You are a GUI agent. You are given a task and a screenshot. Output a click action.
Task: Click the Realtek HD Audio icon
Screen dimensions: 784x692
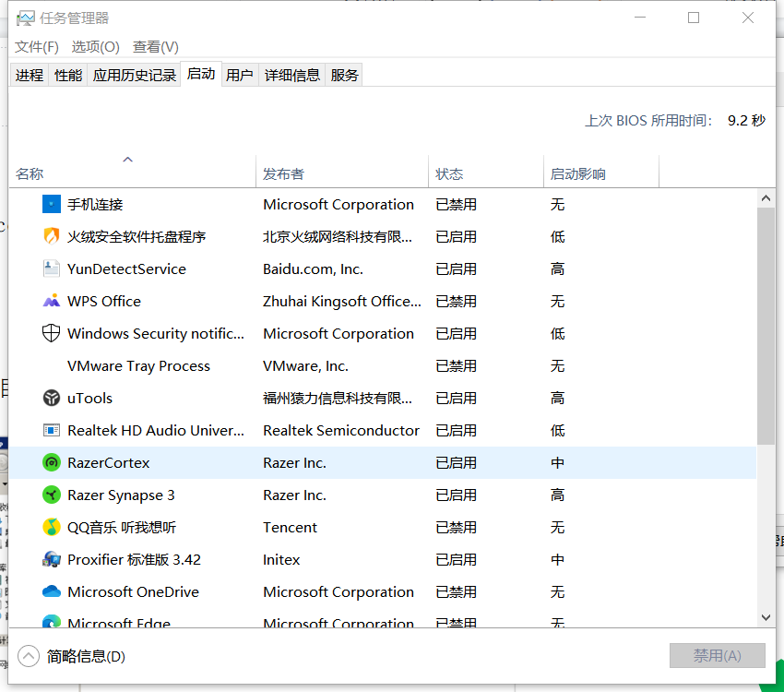[51, 430]
